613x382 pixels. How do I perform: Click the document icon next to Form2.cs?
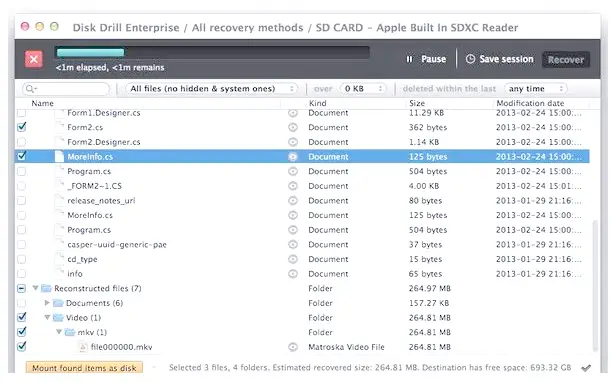[x=59, y=127]
